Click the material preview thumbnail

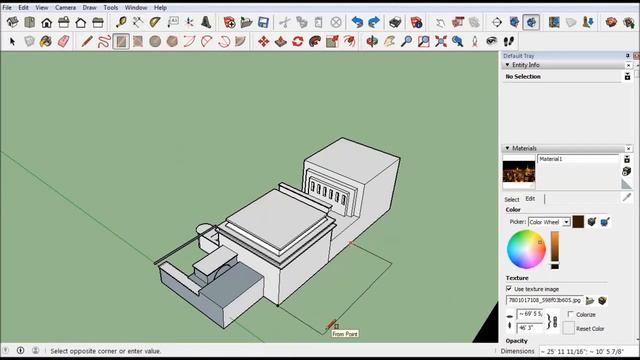(519, 172)
